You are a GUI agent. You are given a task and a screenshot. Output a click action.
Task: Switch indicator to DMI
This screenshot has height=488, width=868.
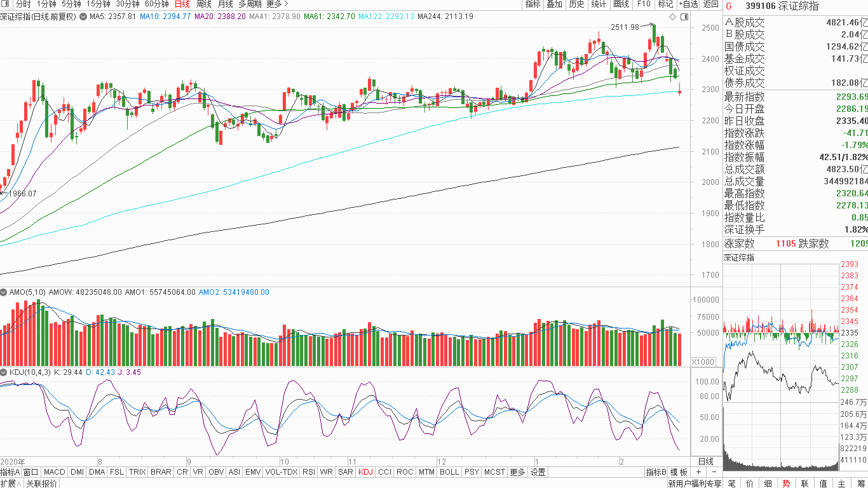tap(77, 472)
